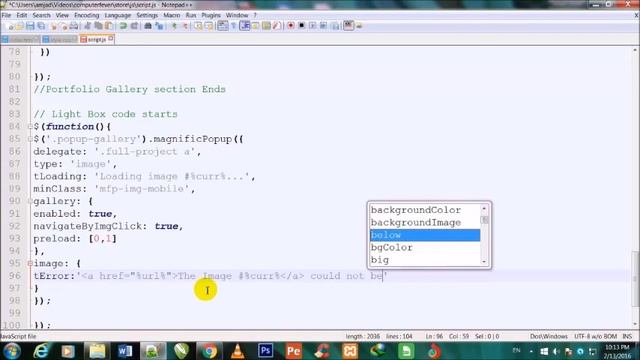
Task: Click the Redo toolbar icon
Action: [x=134, y=26]
